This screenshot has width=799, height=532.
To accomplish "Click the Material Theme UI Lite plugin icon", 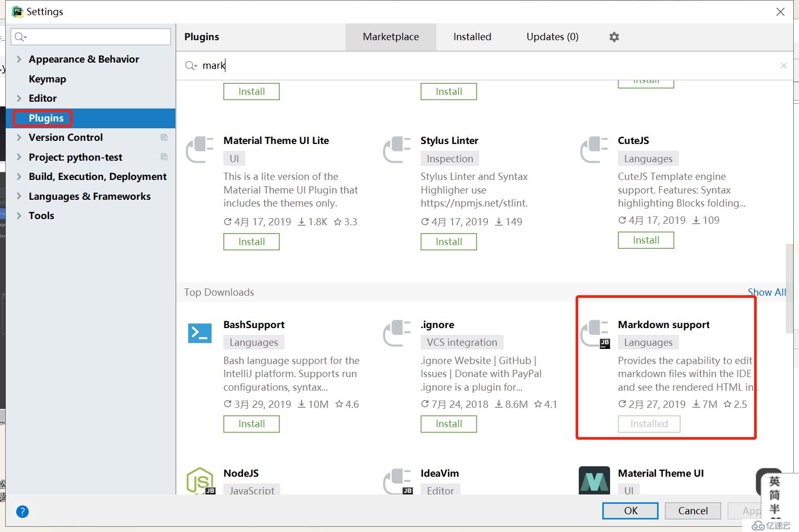I will 200,150.
